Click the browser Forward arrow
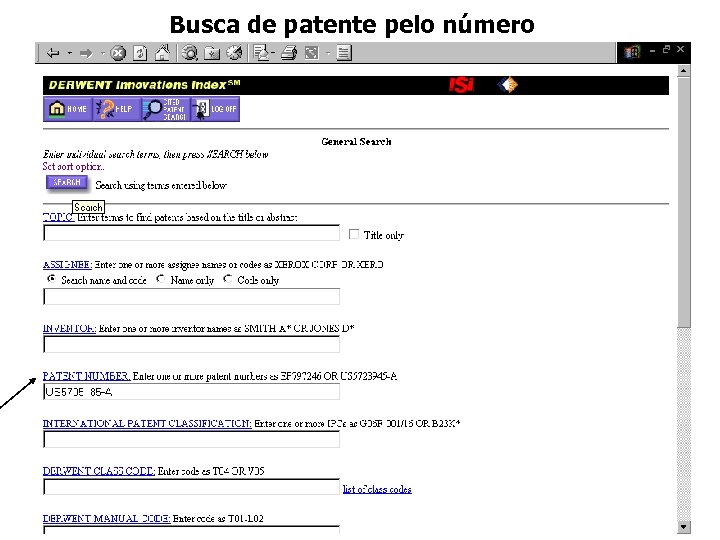720x540 pixels. click(86, 53)
